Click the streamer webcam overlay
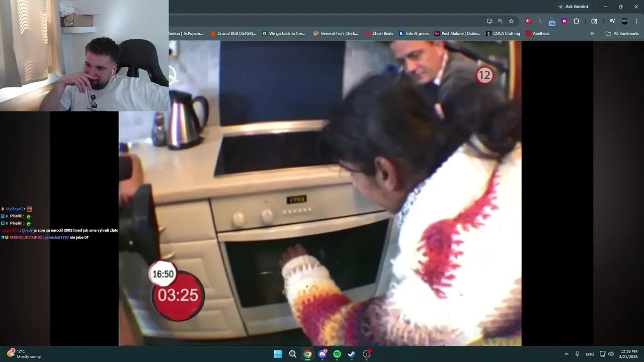This screenshot has height=362, width=644. pos(85,55)
